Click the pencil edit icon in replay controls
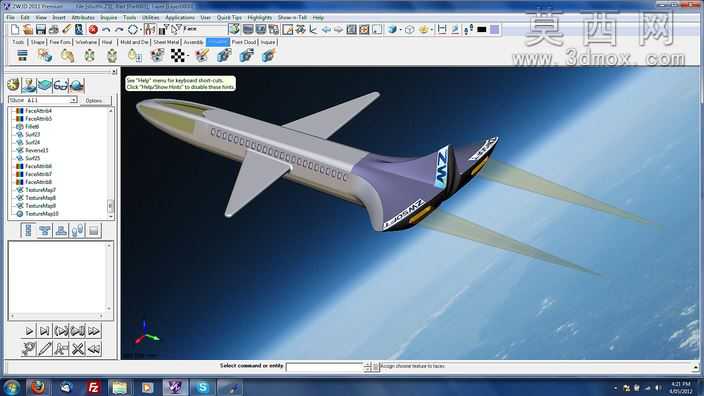Viewport: 704px width, 396px height. tap(45, 348)
